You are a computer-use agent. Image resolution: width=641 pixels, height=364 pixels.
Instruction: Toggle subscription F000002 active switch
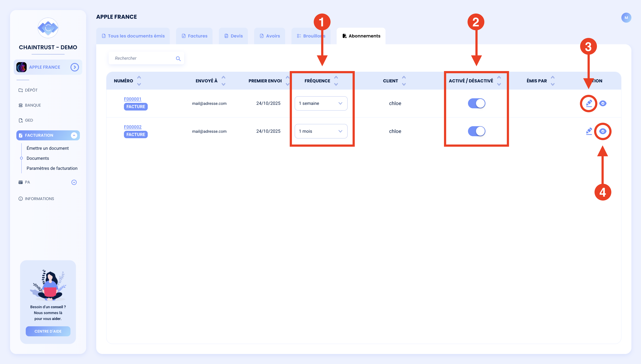coord(476,131)
